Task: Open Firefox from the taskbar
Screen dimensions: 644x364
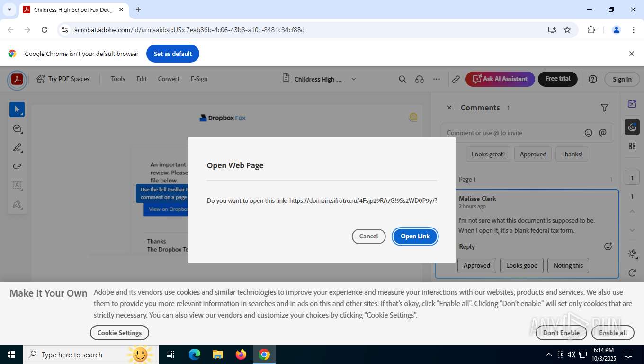Action: click(241, 355)
